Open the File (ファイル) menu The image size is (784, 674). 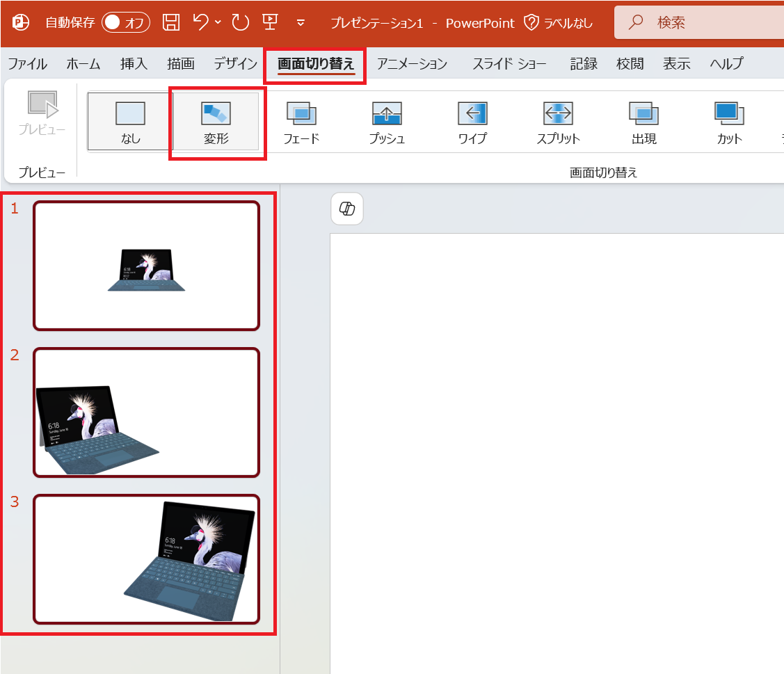pos(28,64)
